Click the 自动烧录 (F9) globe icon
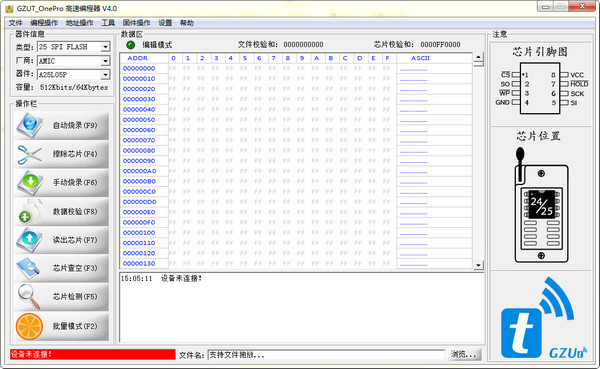 [x=30, y=126]
